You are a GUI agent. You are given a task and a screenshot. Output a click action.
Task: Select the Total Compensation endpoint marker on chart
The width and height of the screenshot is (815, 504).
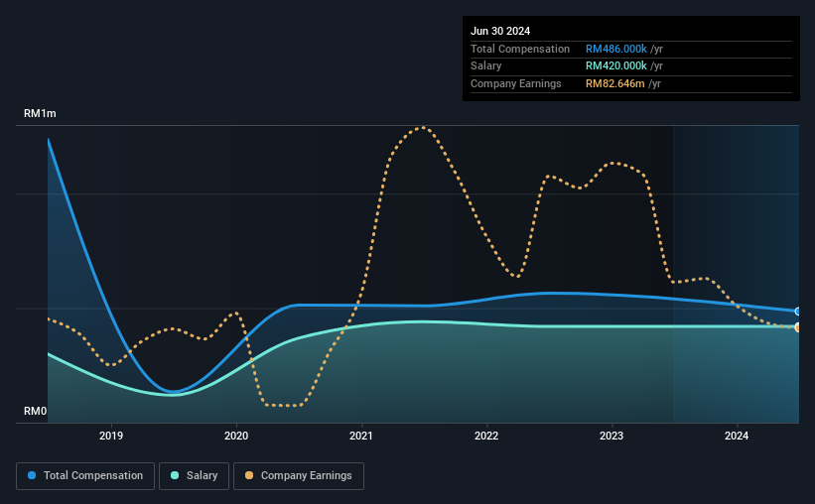click(x=798, y=312)
